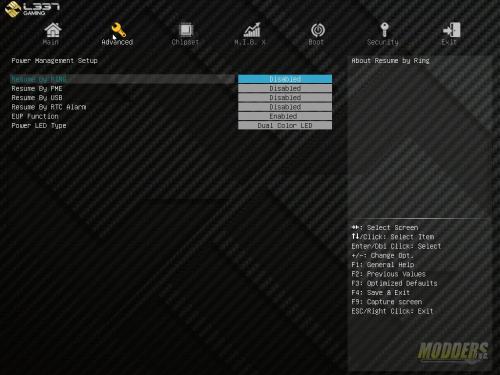Toggle the Resume By PME Disabled value
Screen dimensions: 500x375
point(285,88)
